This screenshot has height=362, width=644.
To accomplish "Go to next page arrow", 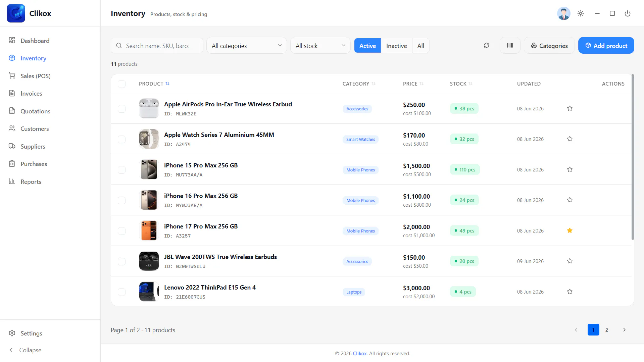I will point(624,330).
